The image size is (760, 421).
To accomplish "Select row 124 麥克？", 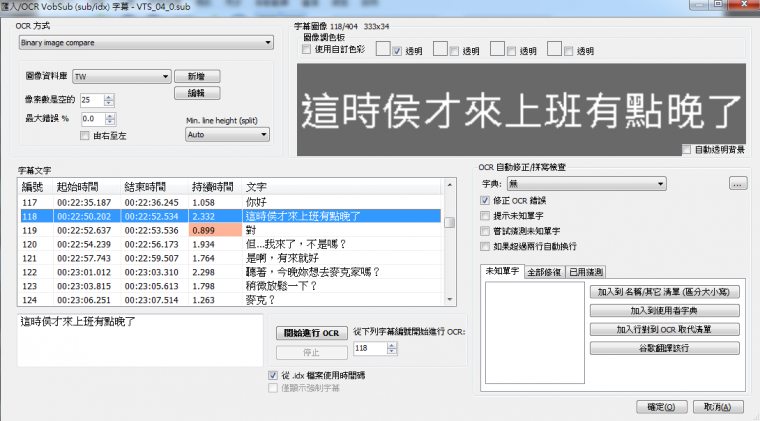I will pos(231,300).
